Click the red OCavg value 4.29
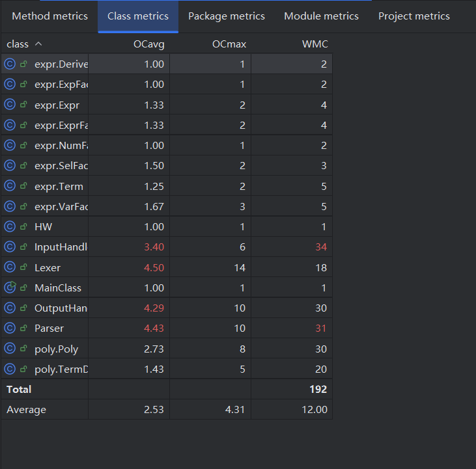476x469 pixels. click(x=154, y=308)
